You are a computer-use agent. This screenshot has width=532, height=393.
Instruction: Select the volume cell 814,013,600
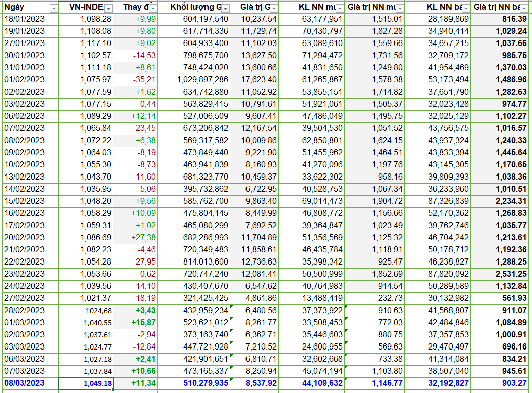pos(194,262)
